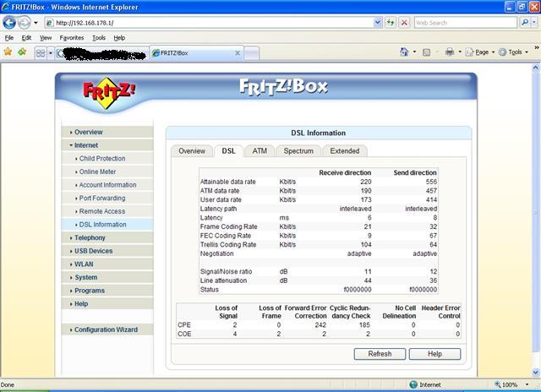Open the tab list dropdown arrow
The width and height of the screenshot is (541, 392).
[x=51, y=53]
